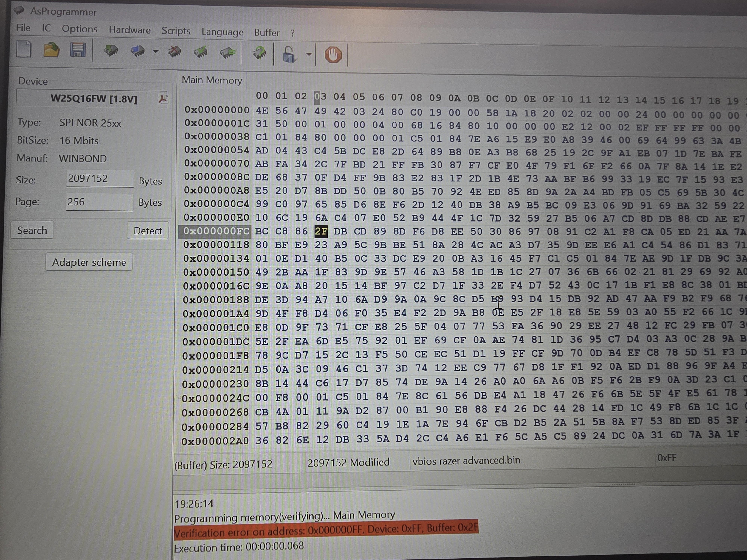Open the Hardware menu
Image resolution: width=747 pixels, height=560 pixels.
click(x=129, y=30)
